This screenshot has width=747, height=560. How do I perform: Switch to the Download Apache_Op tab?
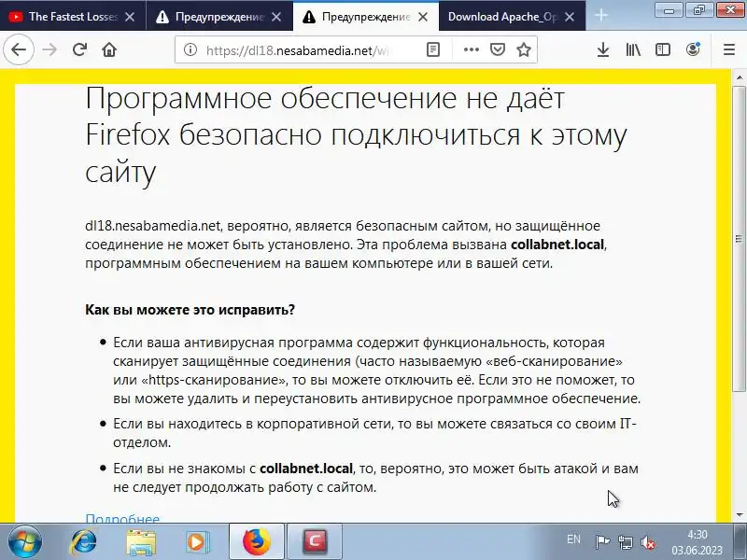point(512,17)
